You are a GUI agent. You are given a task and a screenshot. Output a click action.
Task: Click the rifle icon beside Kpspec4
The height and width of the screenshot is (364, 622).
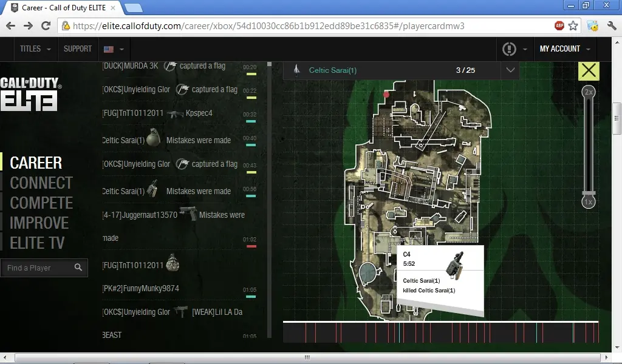coord(174,114)
